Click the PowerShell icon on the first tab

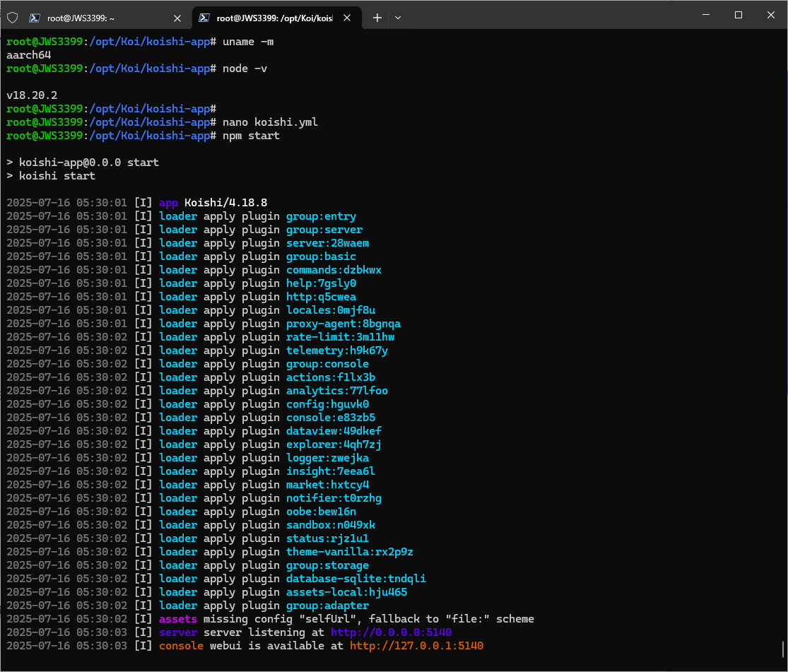(x=35, y=18)
